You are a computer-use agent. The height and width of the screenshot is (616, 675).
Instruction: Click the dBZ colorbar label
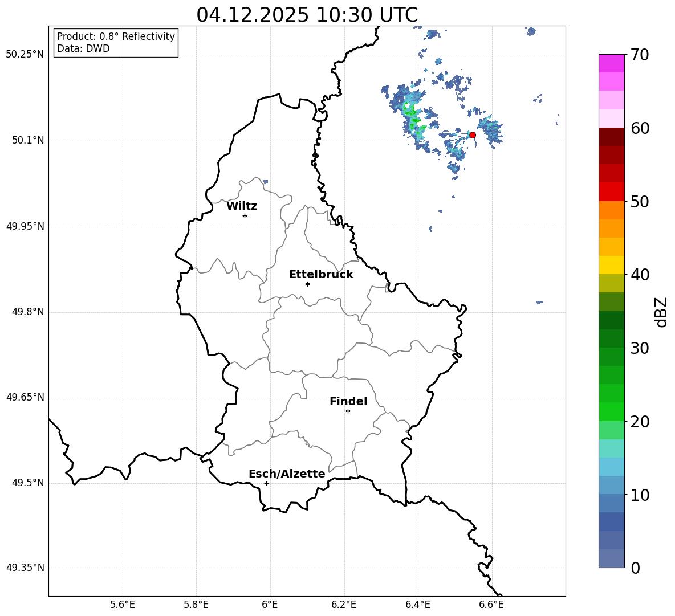pyautogui.click(x=661, y=312)
